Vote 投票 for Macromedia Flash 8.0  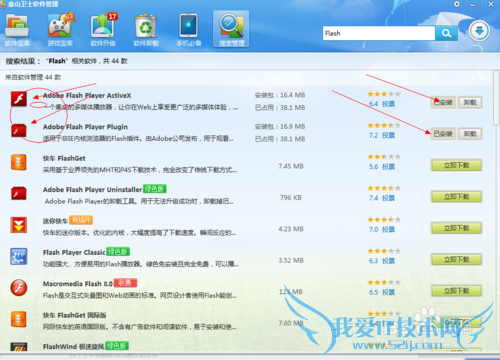pyautogui.click(x=388, y=292)
